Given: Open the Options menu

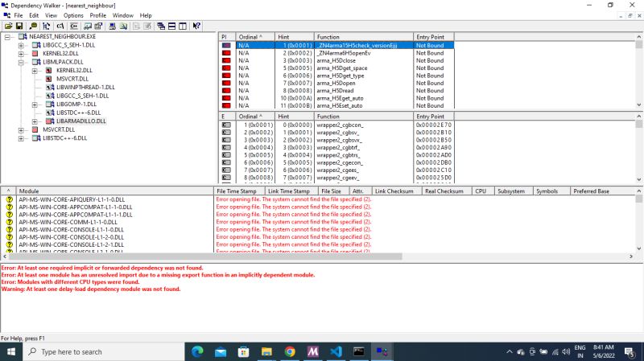Looking at the screenshot, I should click(x=73, y=15).
